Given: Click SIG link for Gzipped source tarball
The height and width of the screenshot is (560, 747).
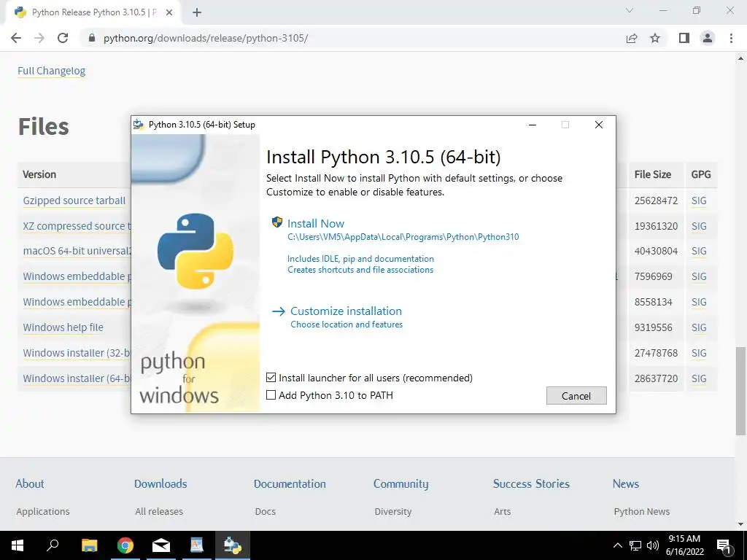Looking at the screenshot, I should tap(699, 201).
